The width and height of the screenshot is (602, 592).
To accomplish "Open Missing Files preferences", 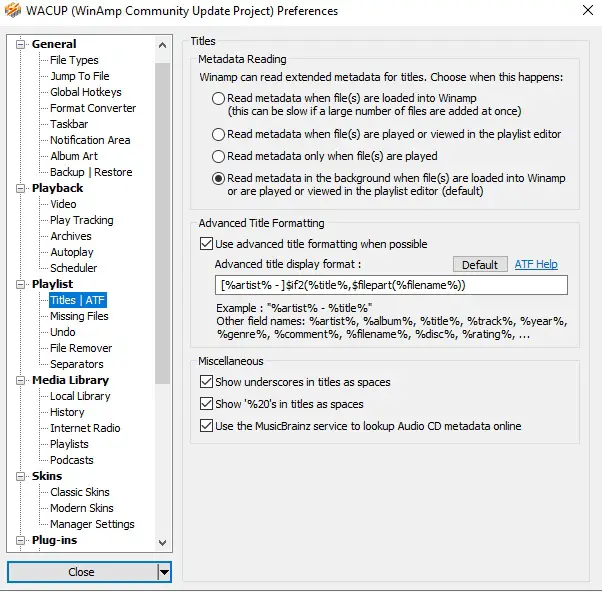I will point(79,316).
